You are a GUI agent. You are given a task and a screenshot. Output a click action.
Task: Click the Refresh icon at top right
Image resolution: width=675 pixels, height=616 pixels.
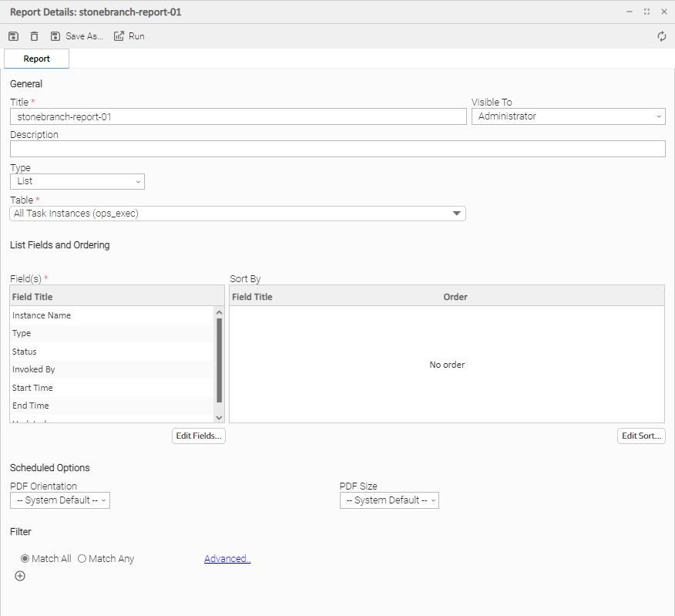point(661,36)
